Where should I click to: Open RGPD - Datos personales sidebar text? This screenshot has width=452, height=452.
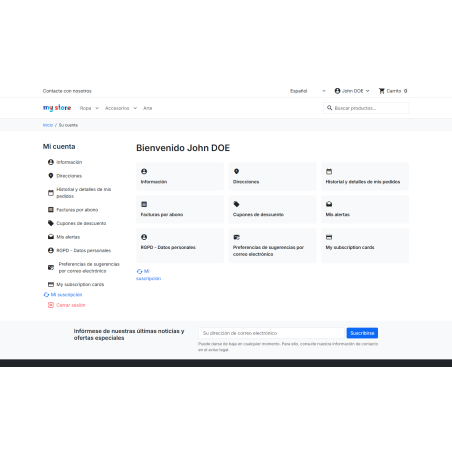pos(84,250)
